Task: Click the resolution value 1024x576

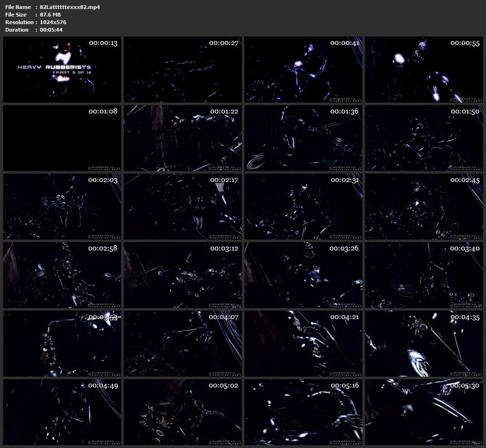Action: [x=53, y=22]
